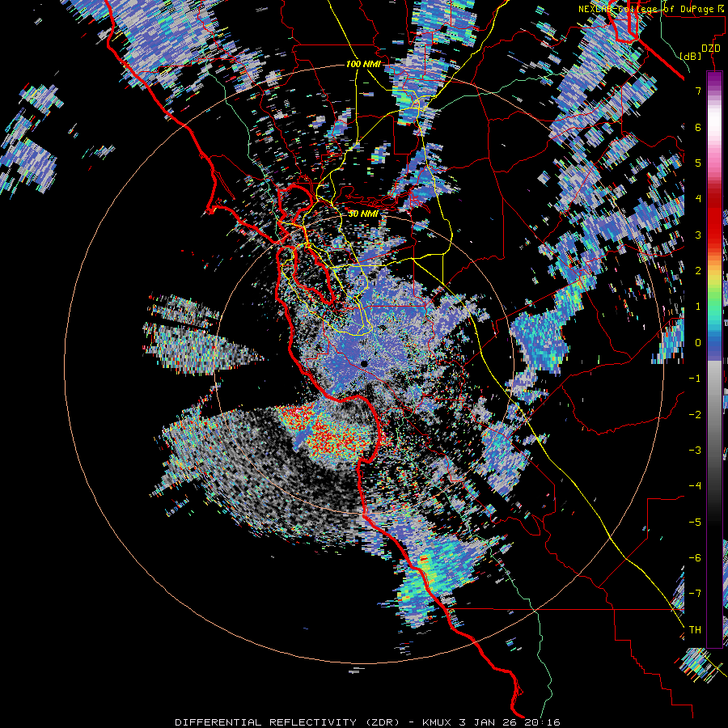The height and width of the screenshot is (728, 728).
Task: Click the -6 value on the color scale
Action: [695, 558]
